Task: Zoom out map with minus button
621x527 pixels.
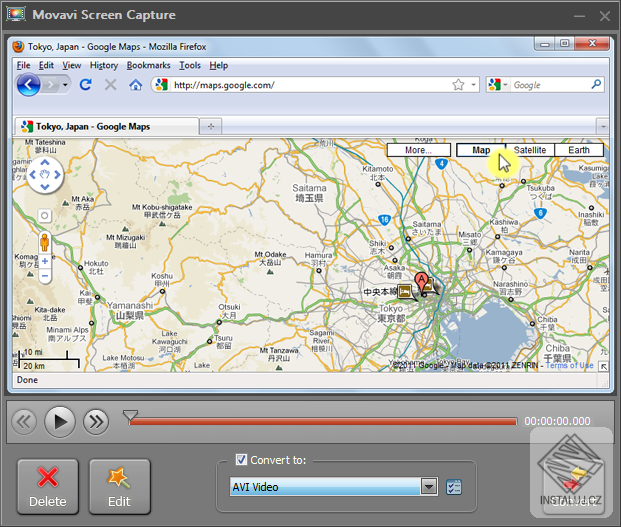Action: click(x=45, y=276)
